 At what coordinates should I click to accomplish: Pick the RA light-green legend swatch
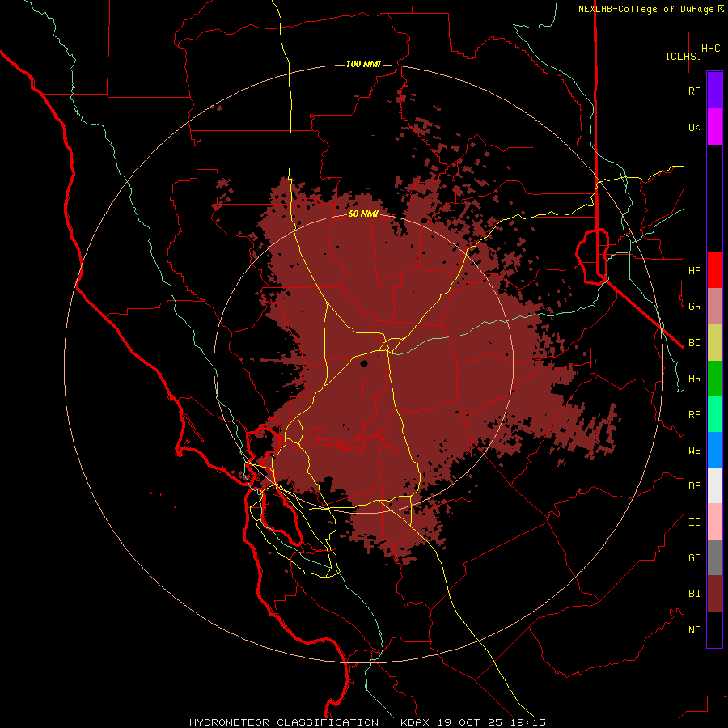[x=714, y=414]
